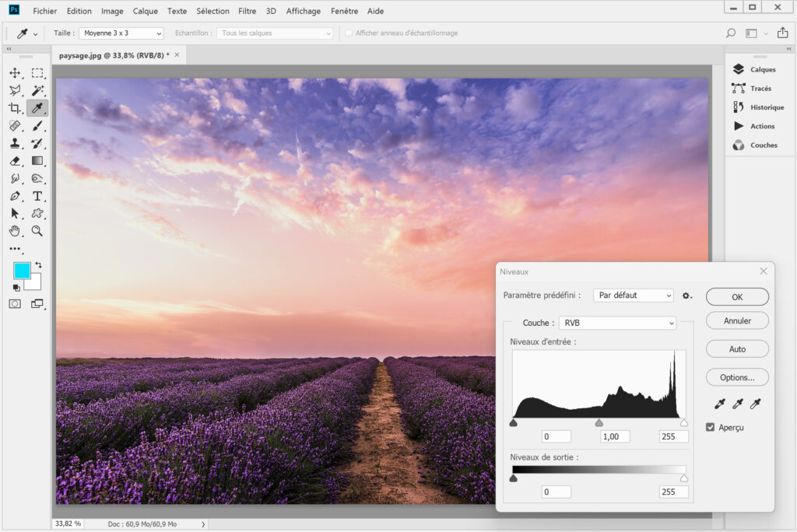Close the Niveaux dialog
The width and height of the screenshot is (797, 532).
(x=764, y=271)
